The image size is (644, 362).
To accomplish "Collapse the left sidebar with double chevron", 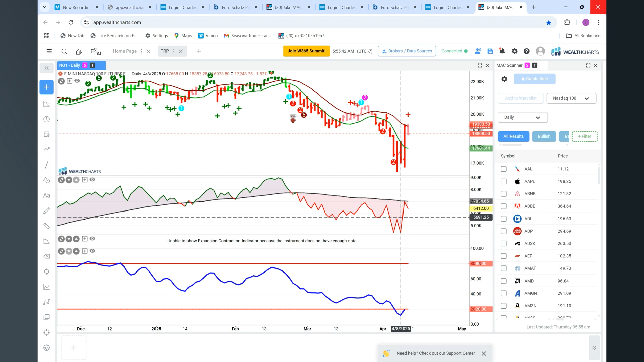I will pos(47,68).
